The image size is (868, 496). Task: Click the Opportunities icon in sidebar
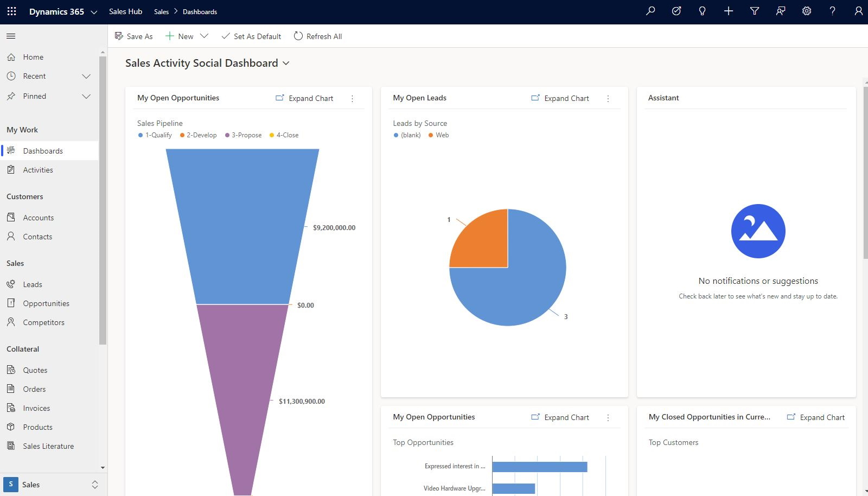[11, 303]
